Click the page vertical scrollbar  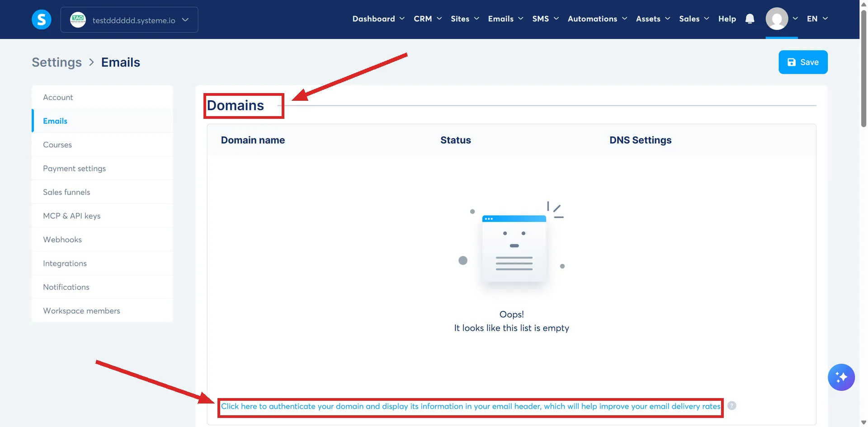point(863,68)
